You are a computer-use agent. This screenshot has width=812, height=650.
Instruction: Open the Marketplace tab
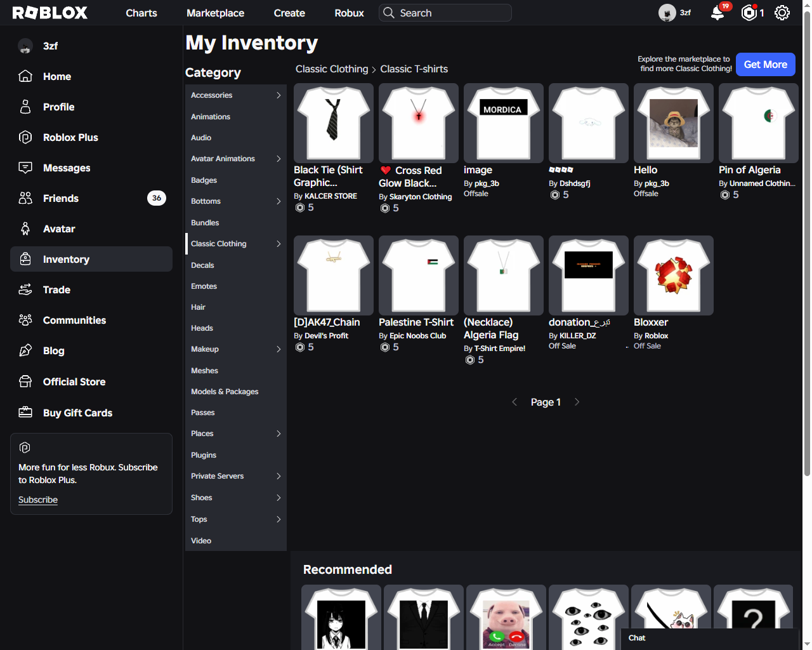[215, 13]
